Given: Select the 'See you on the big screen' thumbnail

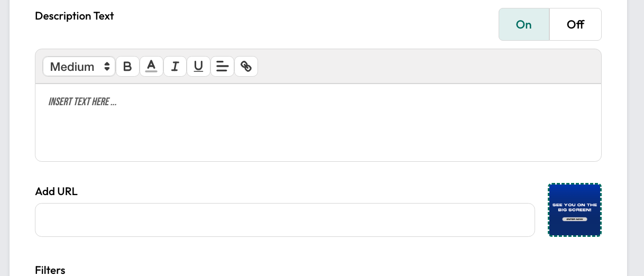Looking at the screenshot, I should (575, 210).
